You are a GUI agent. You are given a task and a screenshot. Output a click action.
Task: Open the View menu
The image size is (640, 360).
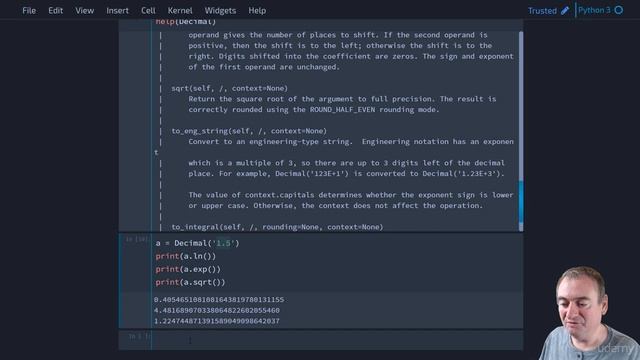pyautogui.click(x=84, y=11)
